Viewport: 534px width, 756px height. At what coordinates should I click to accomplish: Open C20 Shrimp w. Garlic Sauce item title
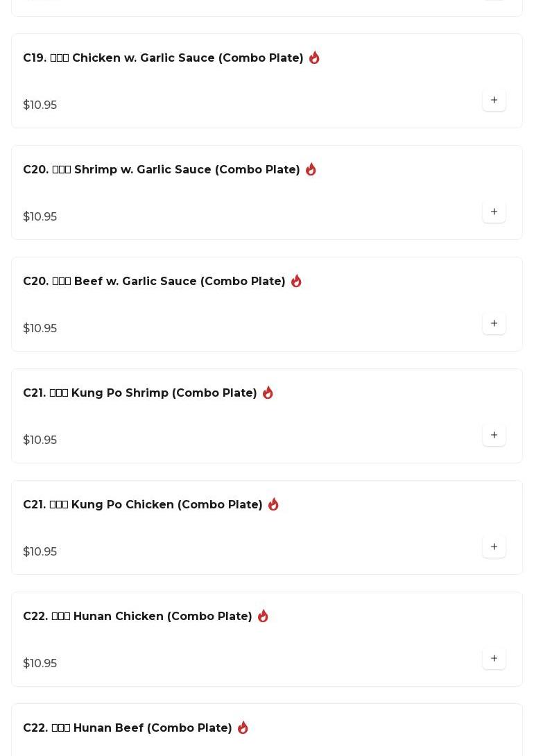click(162, 169)
